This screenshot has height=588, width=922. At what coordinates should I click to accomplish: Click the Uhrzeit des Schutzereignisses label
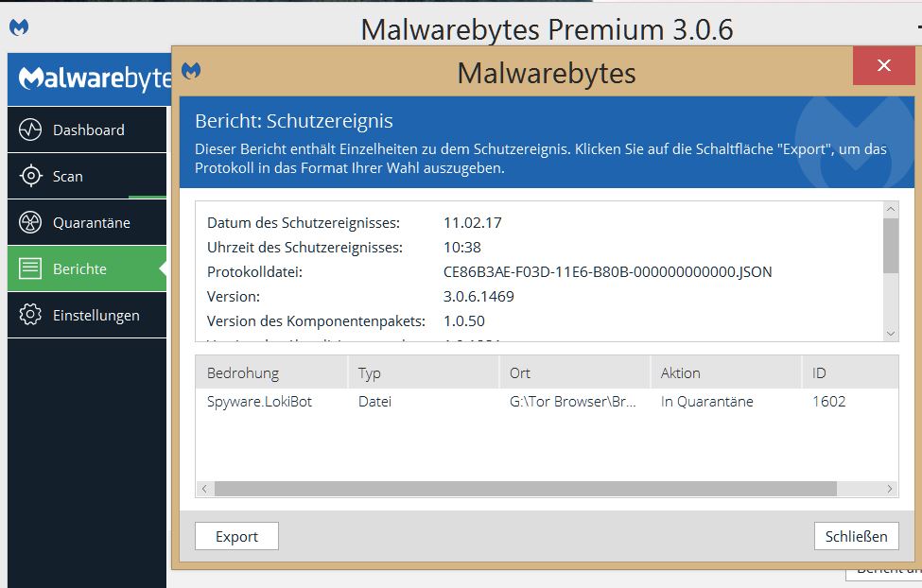(x=304, y=248)
